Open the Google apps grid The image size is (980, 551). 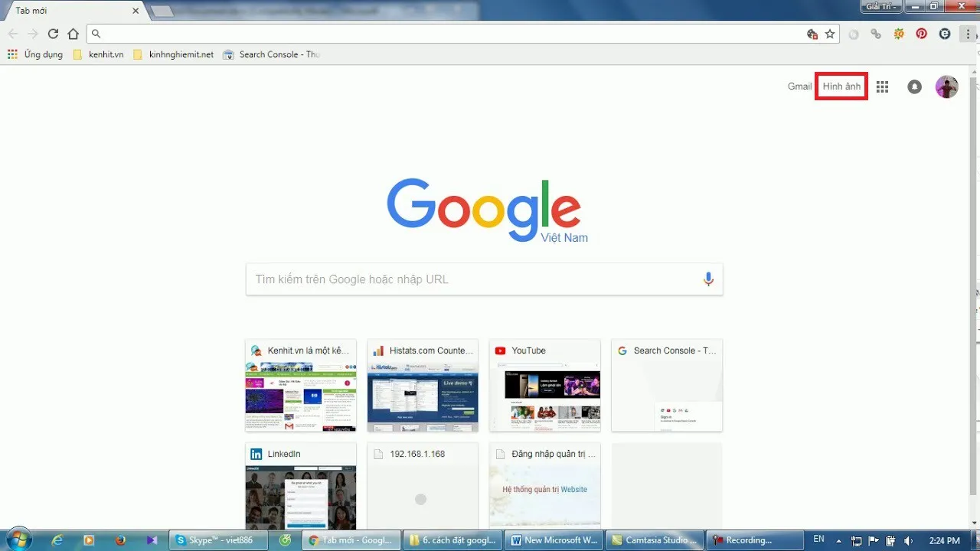click(882, 86)
